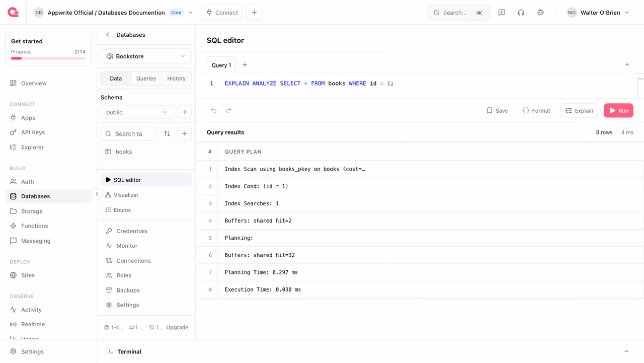Screen dimensions: 644x363
Task: Open database Monitor
Action: tap(146, 246)
